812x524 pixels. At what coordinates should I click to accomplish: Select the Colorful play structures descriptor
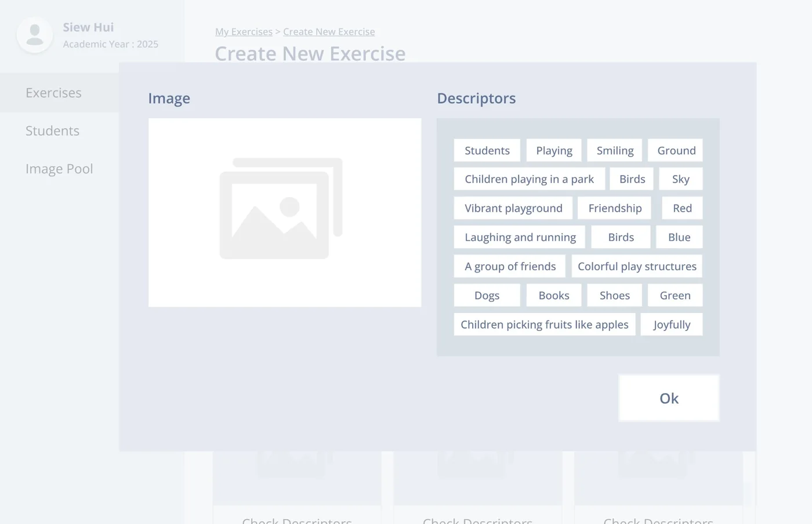click(x=637, y=266)
